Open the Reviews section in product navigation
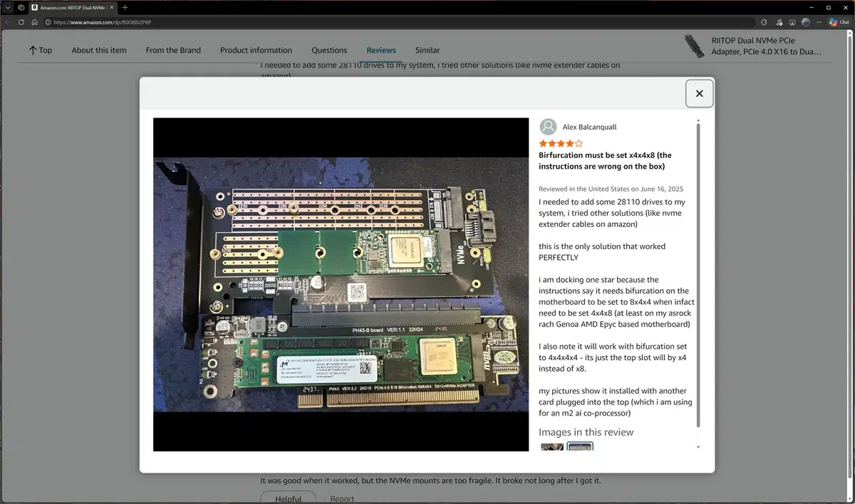This screenshot has height=504, width=855. coord(380,50)
